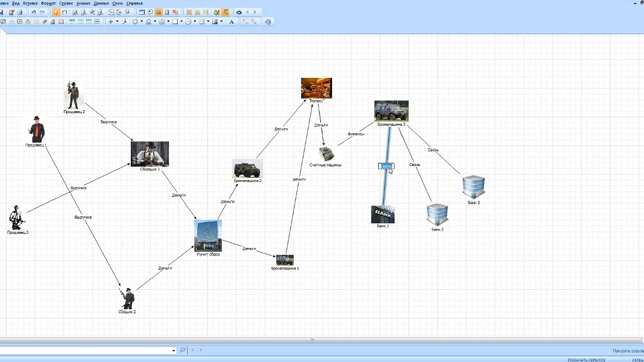Select the Счетные машины node icon
The image size is (644, 362).
point(326,154)
